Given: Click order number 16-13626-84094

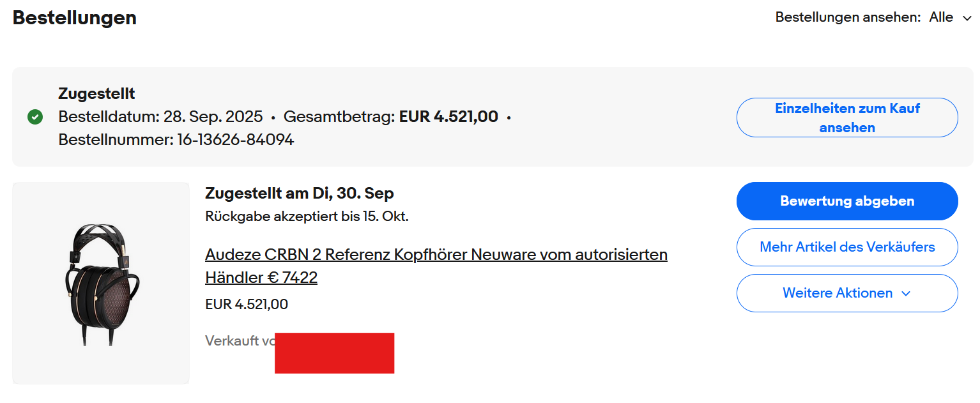Looking at the screenshot, I should pyautogui.click(x=234, y=140).
